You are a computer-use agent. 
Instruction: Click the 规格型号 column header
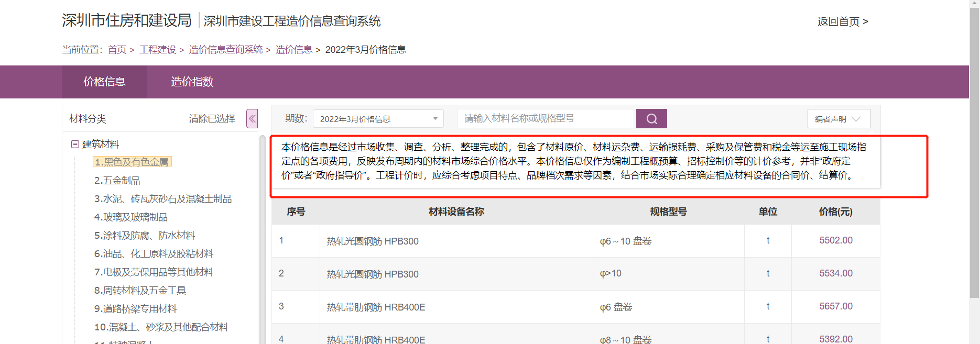pyautogui.click(x=668, y=212)
